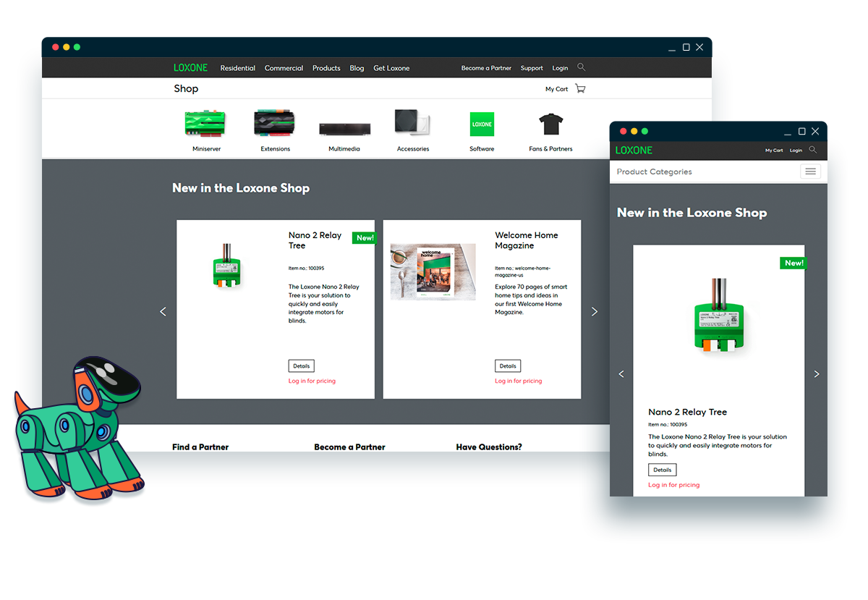Open Become a Partner link in navbar

(486, 68)
